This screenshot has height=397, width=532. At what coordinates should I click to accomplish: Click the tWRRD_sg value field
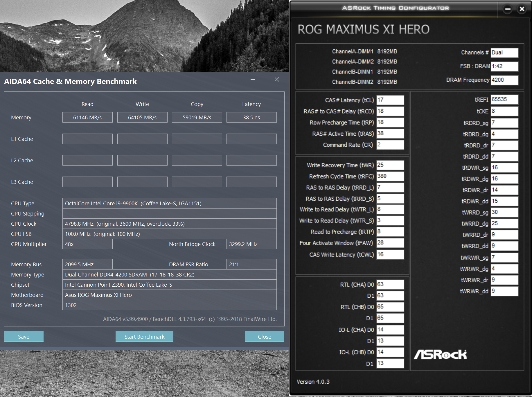click(504, 212)
